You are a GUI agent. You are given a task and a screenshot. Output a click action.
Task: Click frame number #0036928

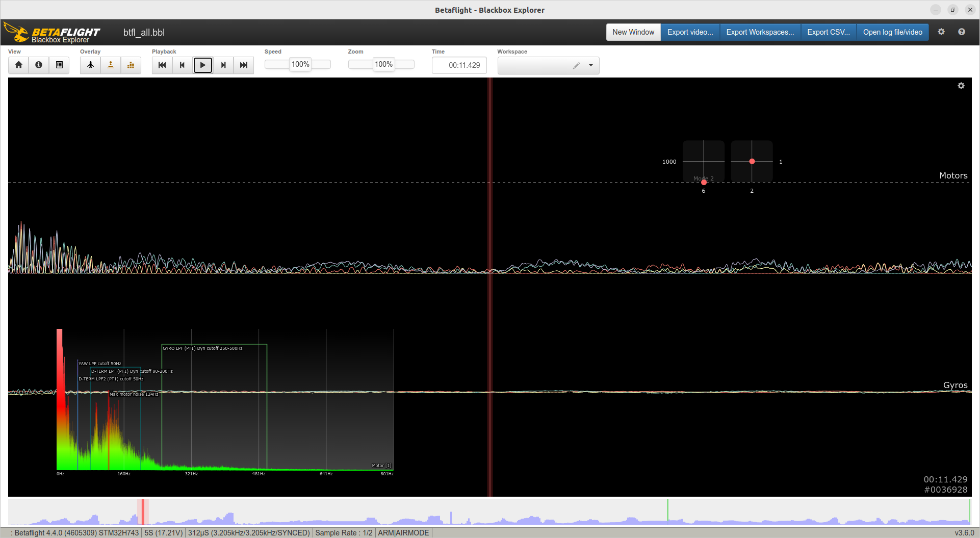click(x=945, y=490)
